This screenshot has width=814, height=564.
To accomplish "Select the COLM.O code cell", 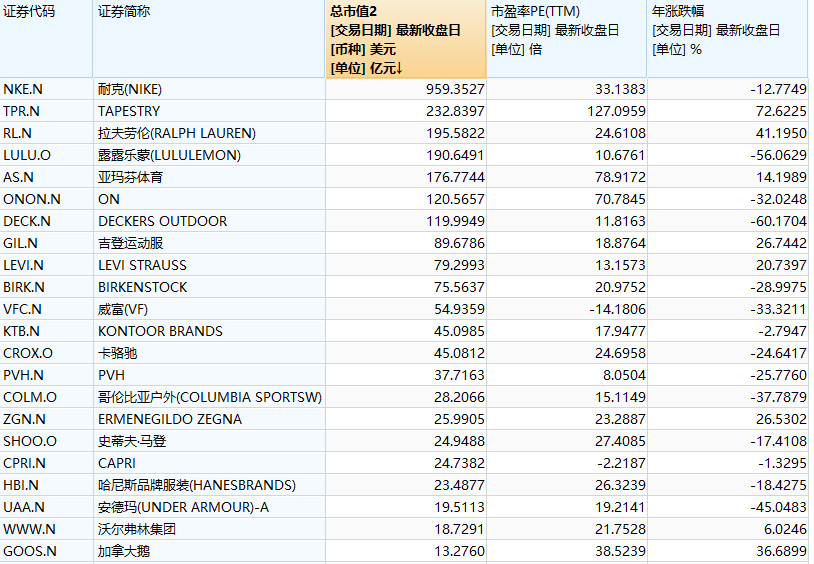I will click(x=46, y=397).
